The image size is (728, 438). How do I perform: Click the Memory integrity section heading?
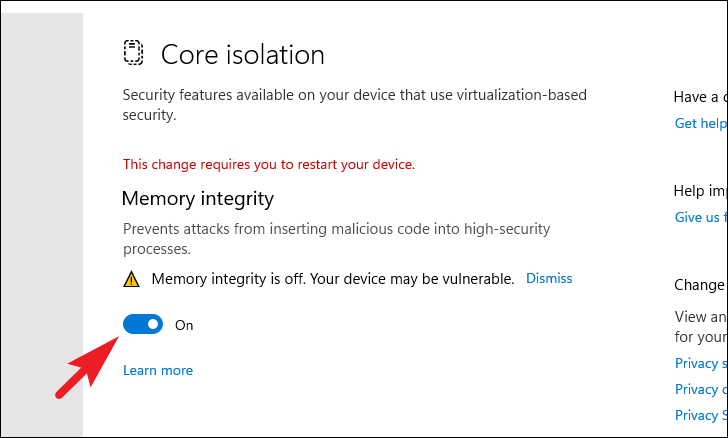pos(198,199)
